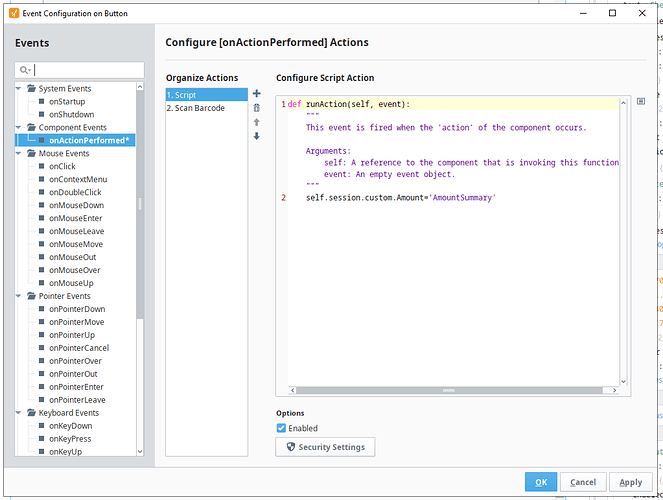Collapse the Pointer Events tree node
The width and height of the screenshot is (663, 500).
tap(19, 296)
